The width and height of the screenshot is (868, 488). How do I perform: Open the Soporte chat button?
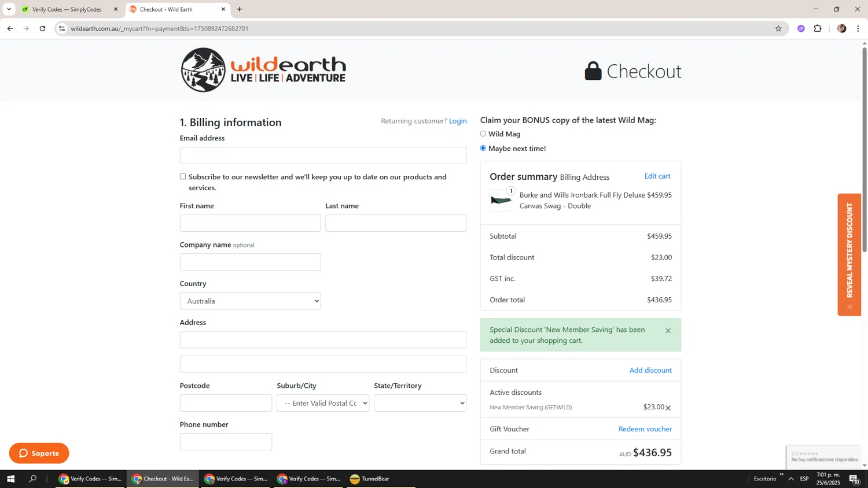pyautogui.click(x=39, y=453)
